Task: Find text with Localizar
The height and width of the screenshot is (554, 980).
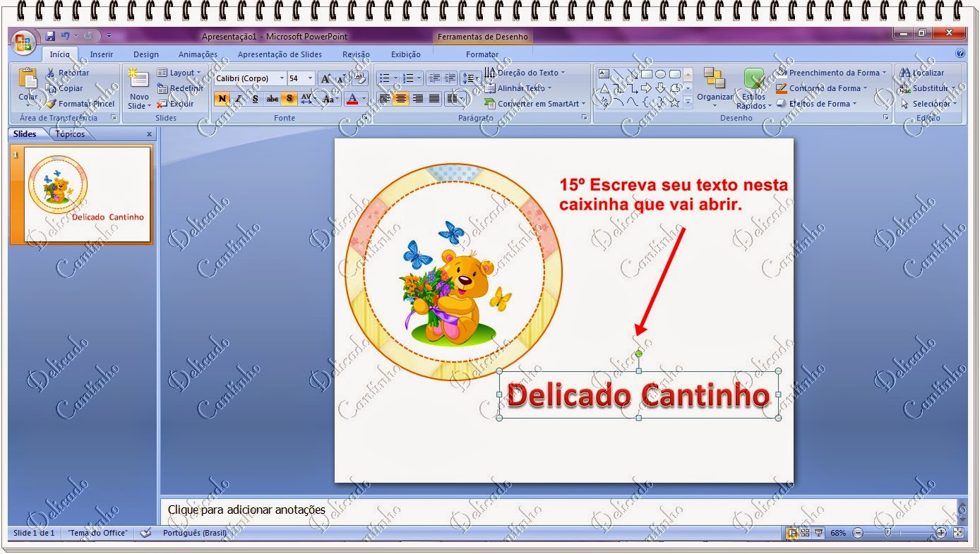Action: (922, 73)
